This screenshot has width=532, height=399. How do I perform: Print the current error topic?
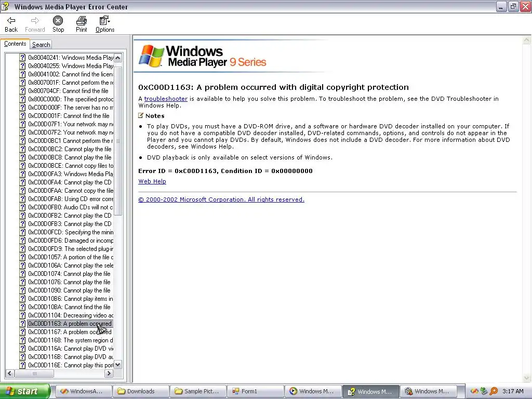[x=81, y=24]
